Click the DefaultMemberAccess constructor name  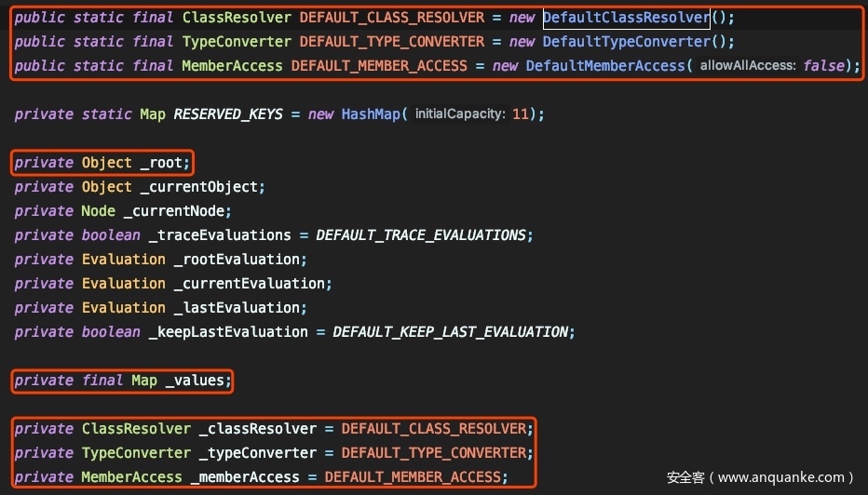tap(609, 66)
